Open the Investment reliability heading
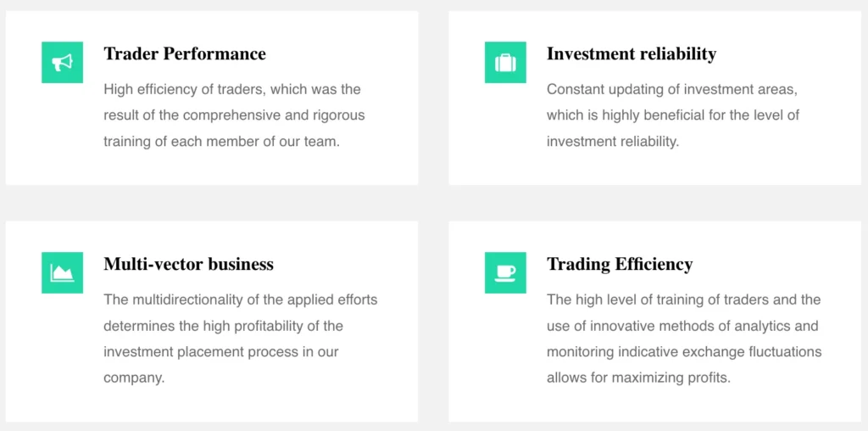The width and height of the screenshot is (868, 431). click(631, 54)
